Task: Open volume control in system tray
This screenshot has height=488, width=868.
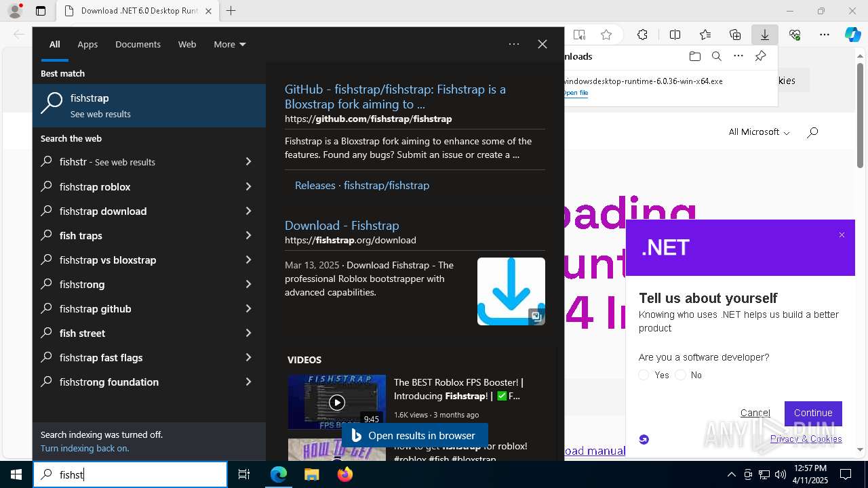Action: (x=781, y=474)
